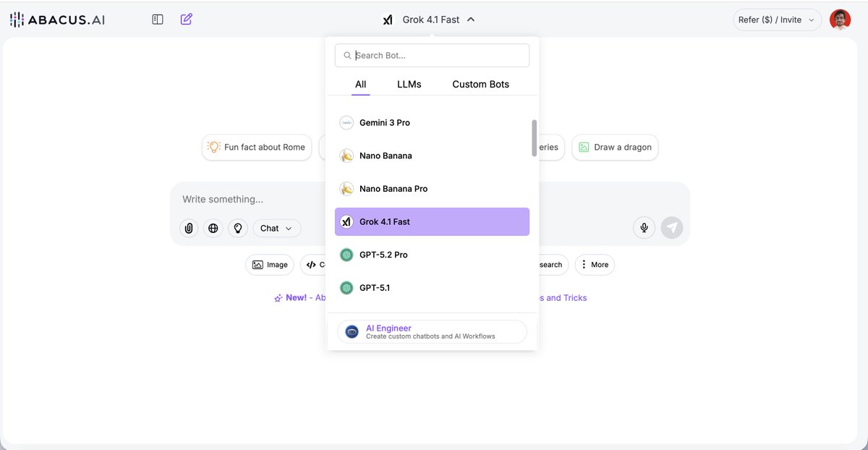
Task: Open the More options menu
Action: click(x=595, y=265)
